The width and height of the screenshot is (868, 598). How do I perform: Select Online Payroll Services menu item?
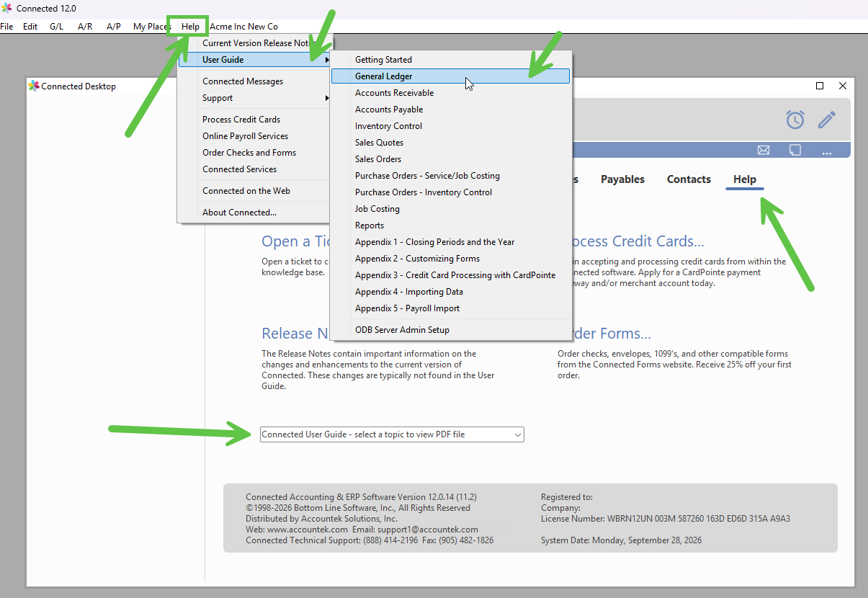tap(254, 136)
